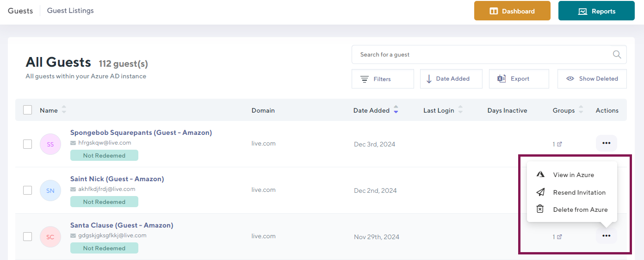Click the search magnifier icon

[x=617, y=55]
